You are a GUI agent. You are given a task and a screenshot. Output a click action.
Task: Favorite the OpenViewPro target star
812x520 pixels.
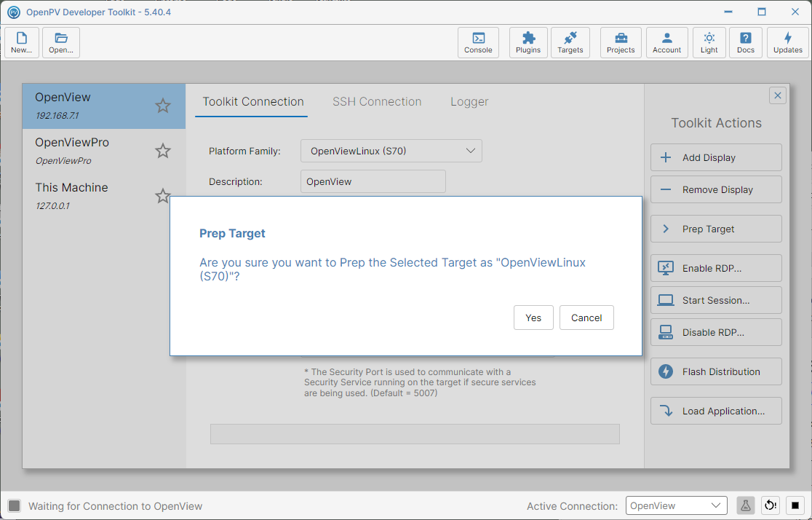(162, 151)
